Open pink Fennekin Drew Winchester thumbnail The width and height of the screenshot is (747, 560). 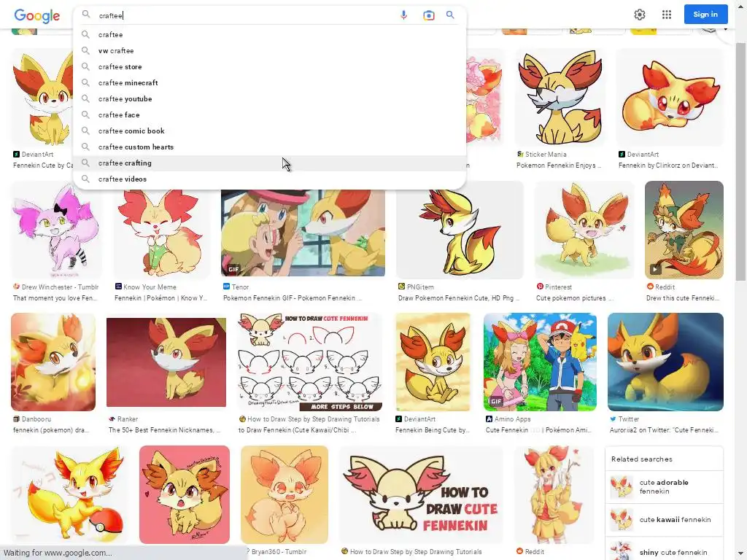point(56,230)
